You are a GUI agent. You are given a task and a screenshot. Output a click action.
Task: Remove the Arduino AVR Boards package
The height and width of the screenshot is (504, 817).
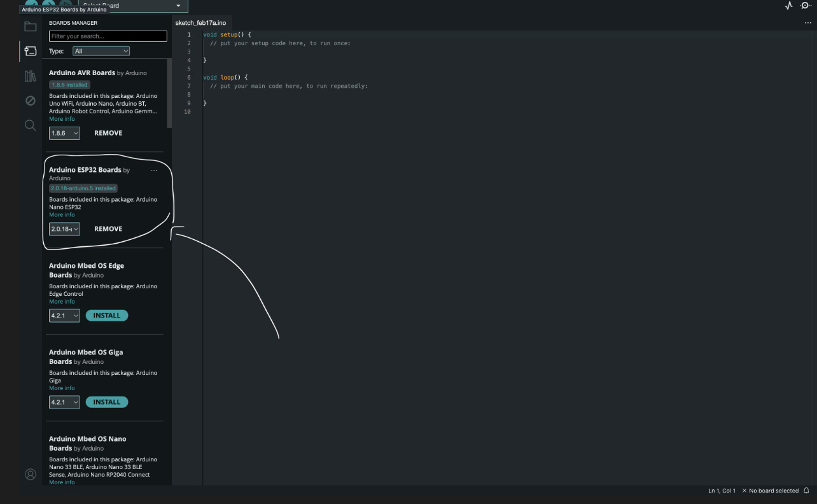pyautogui.click(x=108, y=133)
